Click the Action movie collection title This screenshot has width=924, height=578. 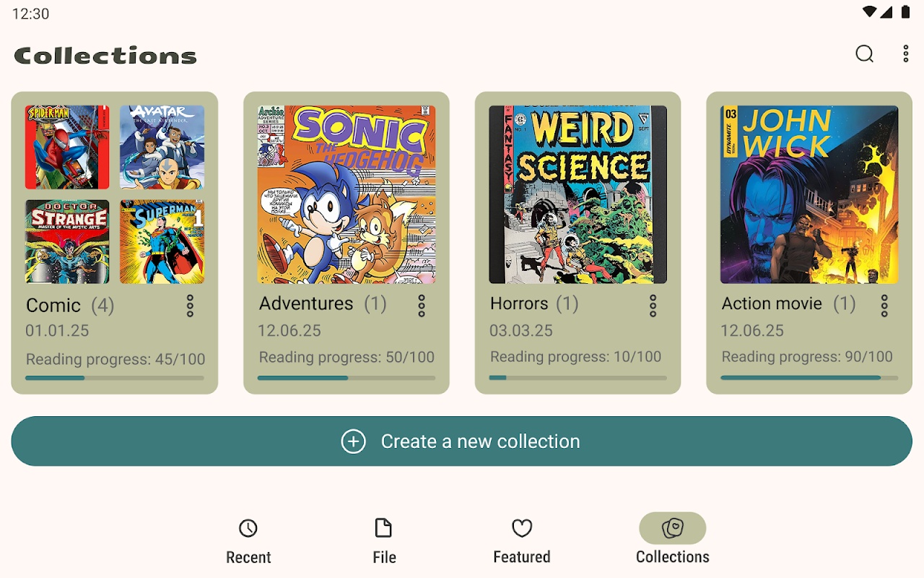click(772, 303)
